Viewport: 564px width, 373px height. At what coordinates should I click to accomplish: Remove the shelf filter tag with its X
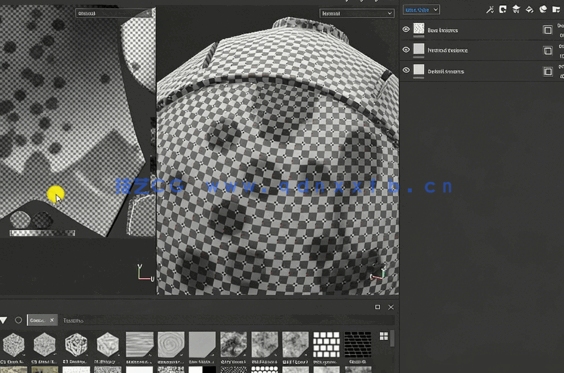click(x=52, y=320)
